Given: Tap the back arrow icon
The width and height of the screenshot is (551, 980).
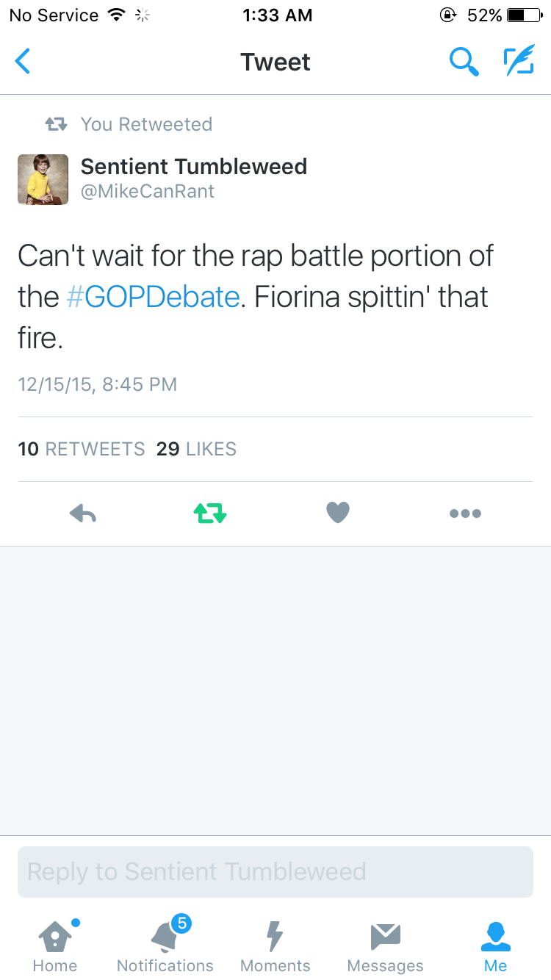Looking at the screenshot, I should click(24, 62).
